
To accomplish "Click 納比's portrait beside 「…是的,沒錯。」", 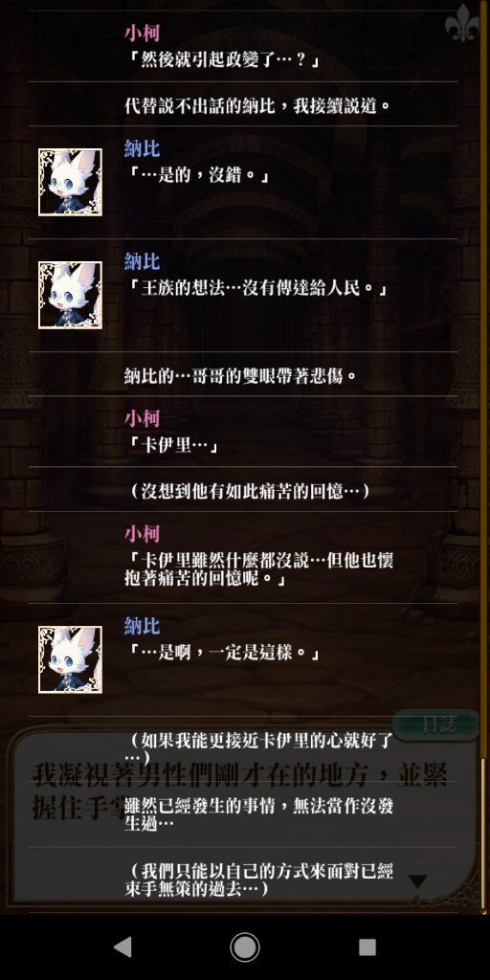I will tap(70, 182).
